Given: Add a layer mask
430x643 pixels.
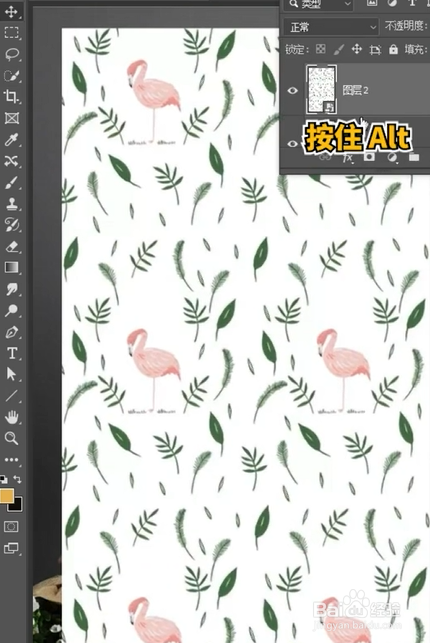Looking at the screenshot, I should point(369,157).
